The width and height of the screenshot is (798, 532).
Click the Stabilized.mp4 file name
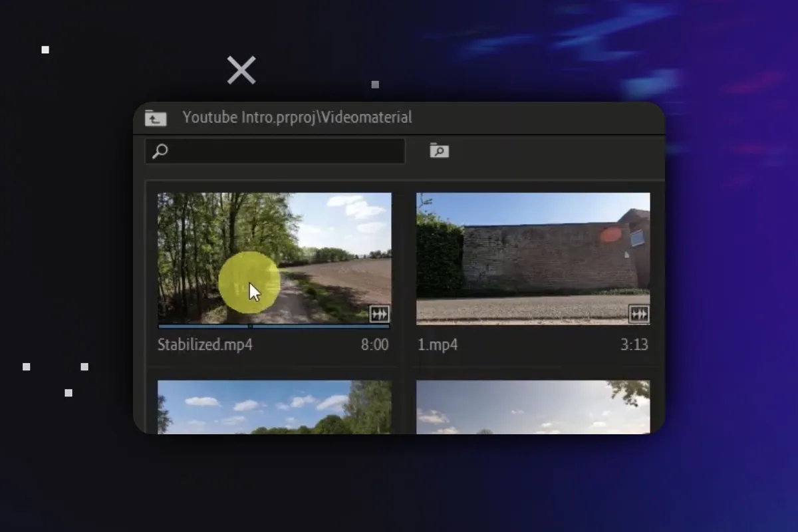205,345
